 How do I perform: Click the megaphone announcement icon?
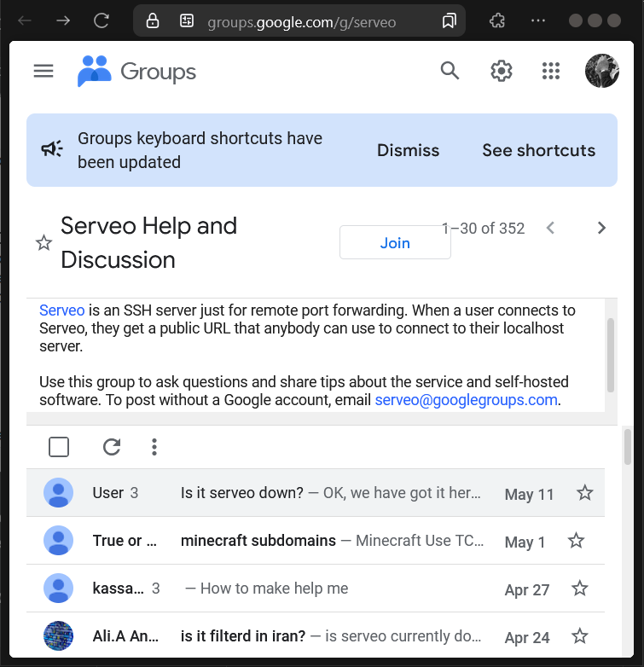(52, 149)
